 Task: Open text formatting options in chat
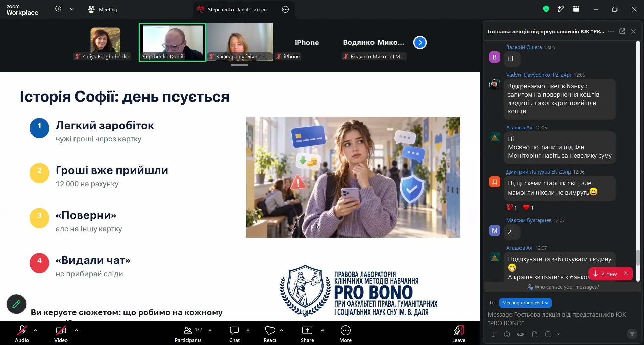[x=493, y=334]
